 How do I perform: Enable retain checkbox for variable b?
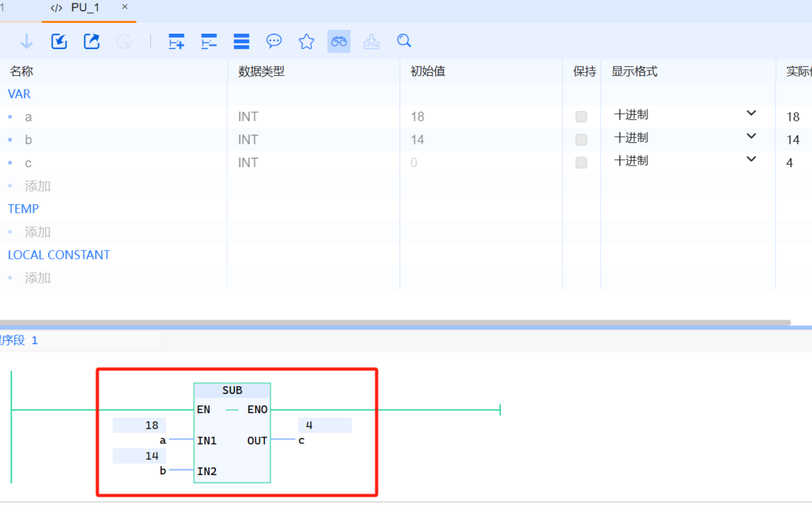pyautogui.click(x=581, y=140)
